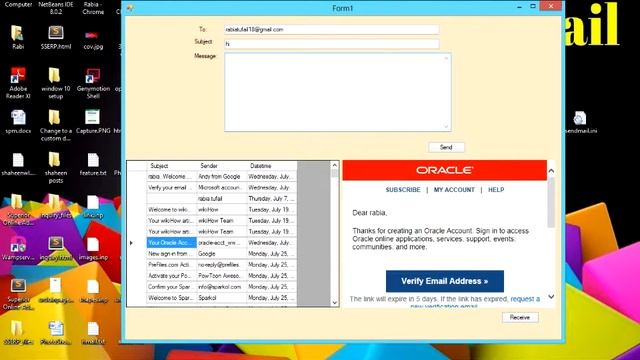Click email preview scroll down arrow

point(551,297)
